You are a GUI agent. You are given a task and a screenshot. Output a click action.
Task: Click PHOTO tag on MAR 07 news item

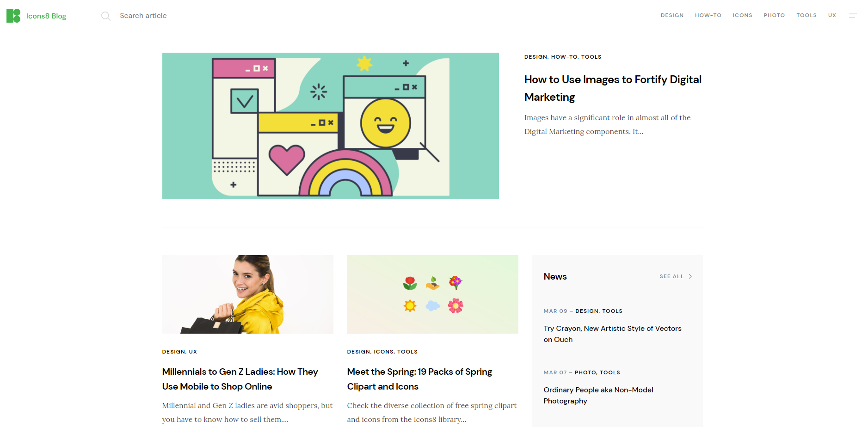point(585,372)
